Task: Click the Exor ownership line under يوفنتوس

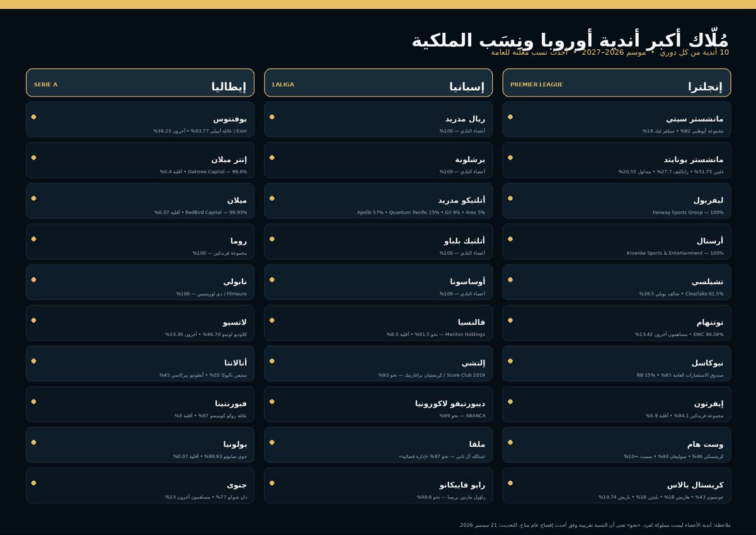Action: [200, 131]
